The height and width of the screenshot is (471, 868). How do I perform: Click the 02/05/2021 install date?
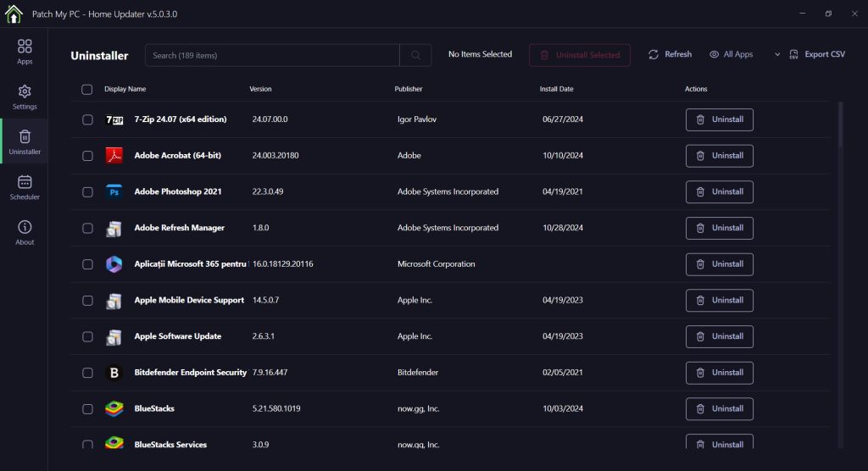click(563, 373)
